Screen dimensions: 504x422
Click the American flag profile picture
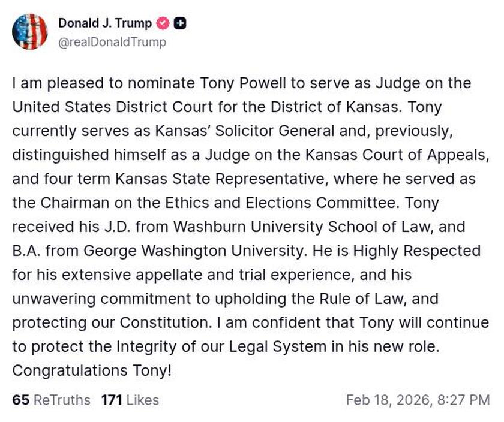[31, 32]
